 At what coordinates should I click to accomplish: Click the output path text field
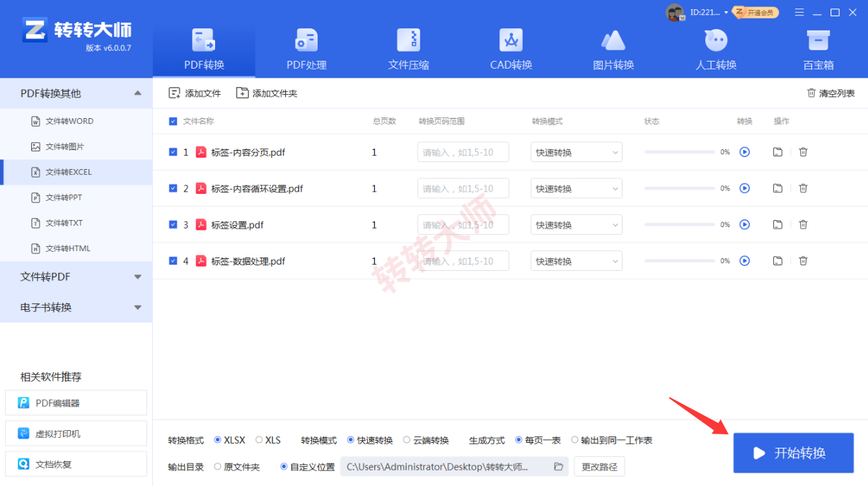pyautogui.click(x=454, y=467)
